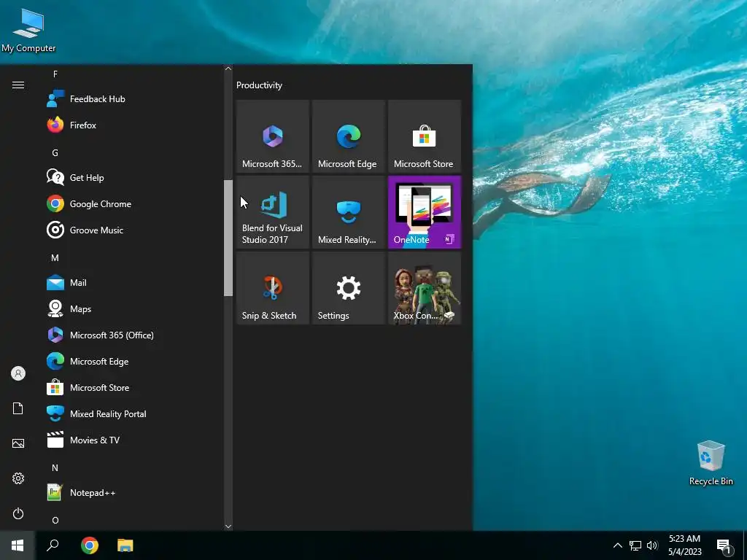747x560 pixels.
Task: Select the My Computer desktop icon
Action: click(x=28, y=31)
